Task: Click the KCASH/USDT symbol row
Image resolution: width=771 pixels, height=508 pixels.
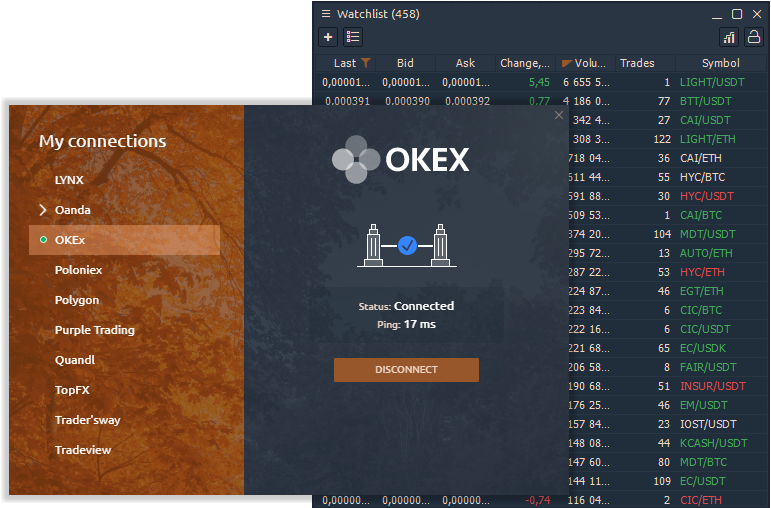Action: (x=713, y=444)
